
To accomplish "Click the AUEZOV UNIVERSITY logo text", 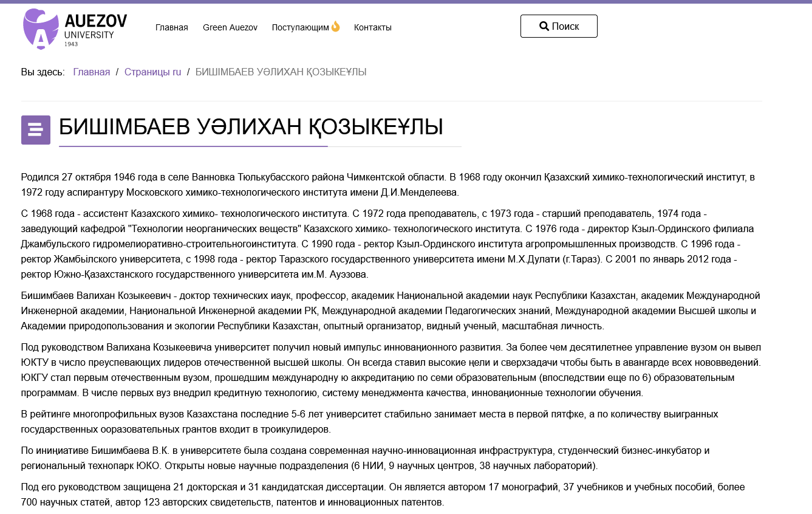I will click(95, 27).
